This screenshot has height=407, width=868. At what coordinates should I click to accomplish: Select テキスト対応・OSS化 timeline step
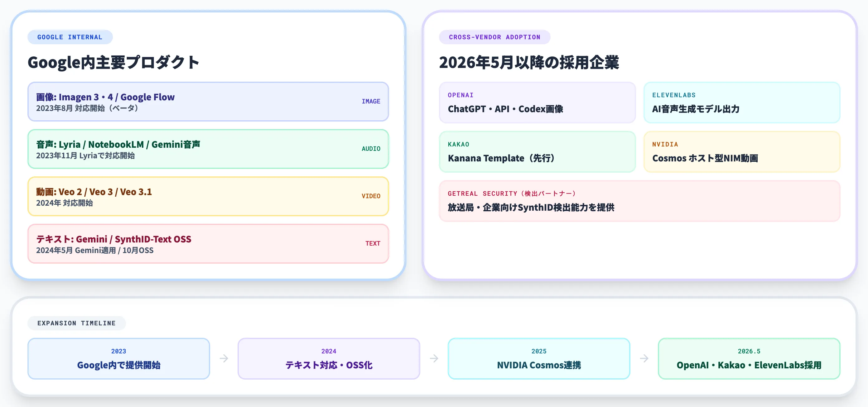[329, 365]
